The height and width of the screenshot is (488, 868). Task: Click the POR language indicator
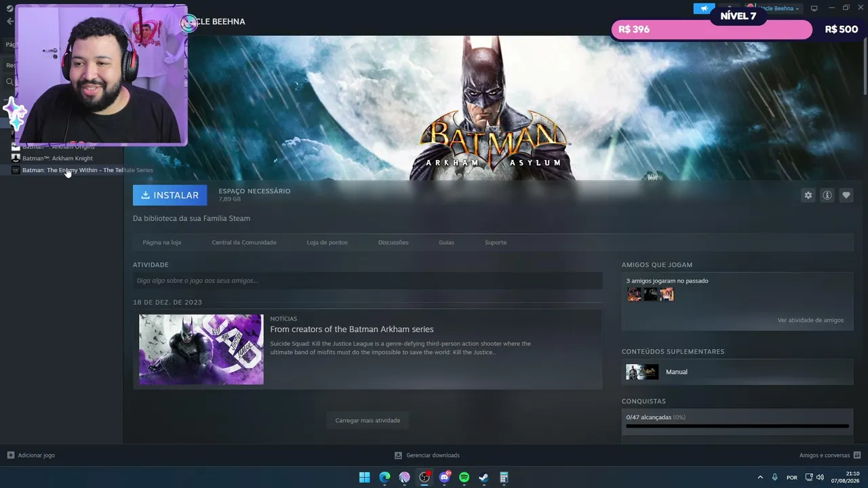[x=792, y=477]
